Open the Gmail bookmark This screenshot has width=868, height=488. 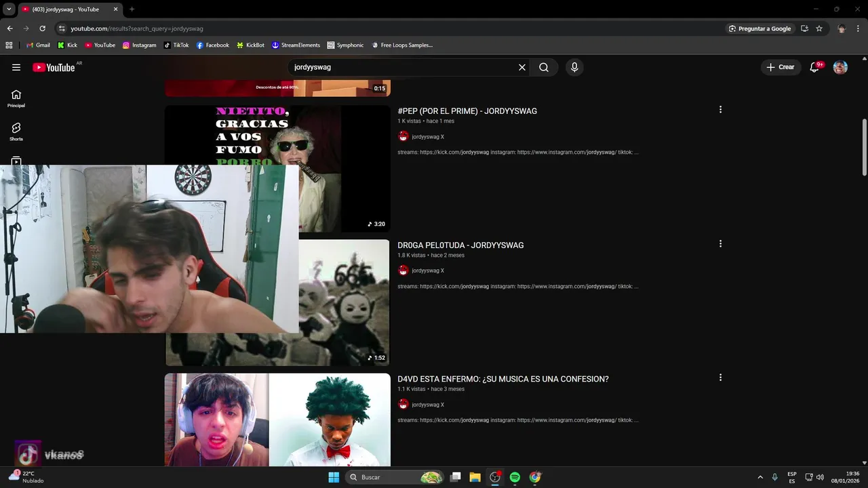point(38,45)
